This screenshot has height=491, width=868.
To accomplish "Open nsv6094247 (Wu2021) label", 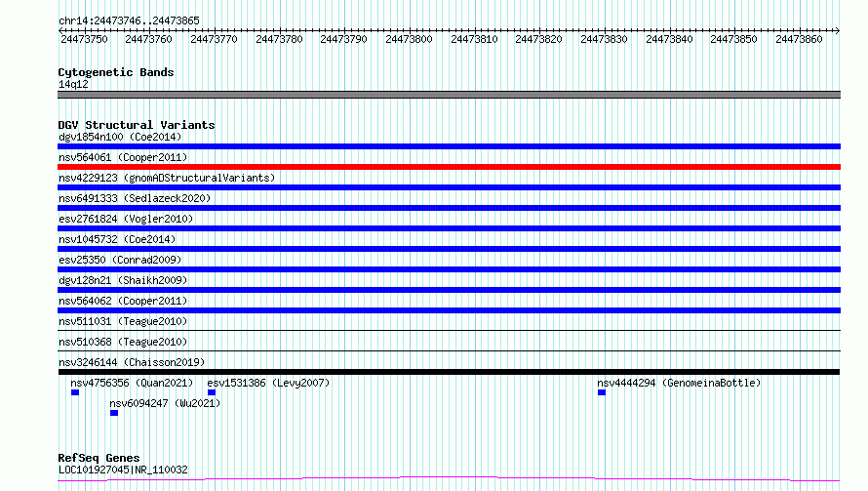I will click(x=165, y=403).
